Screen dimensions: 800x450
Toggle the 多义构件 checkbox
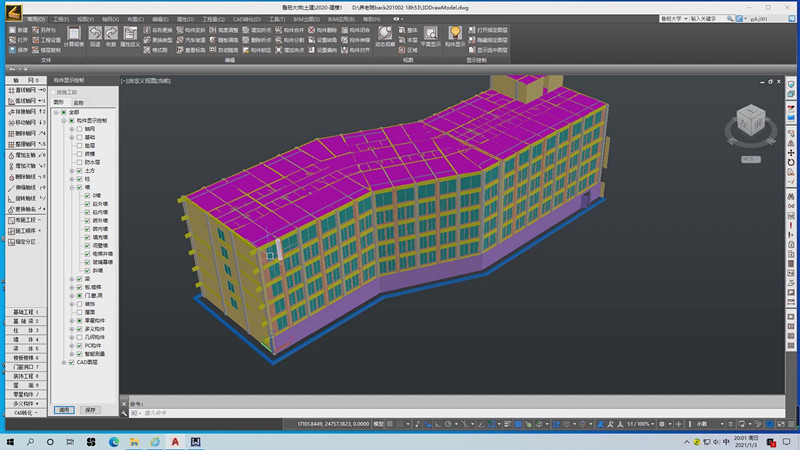[x=80, y=329]
